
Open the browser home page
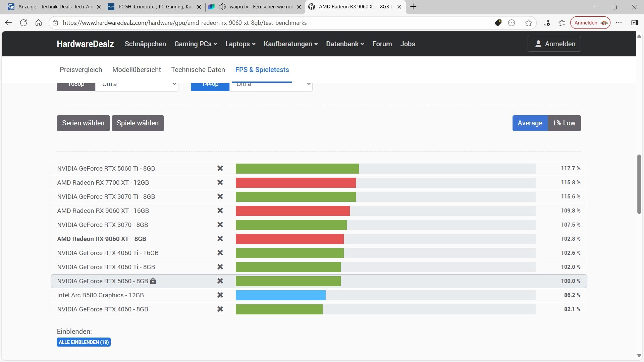coord(39,23)
